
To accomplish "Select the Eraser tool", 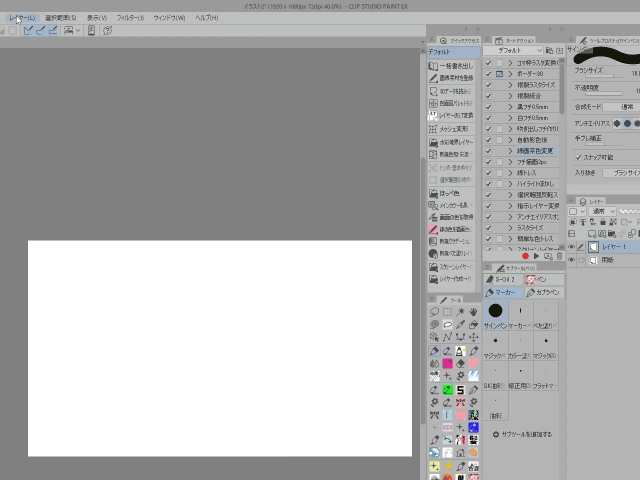I will [460, 363].
